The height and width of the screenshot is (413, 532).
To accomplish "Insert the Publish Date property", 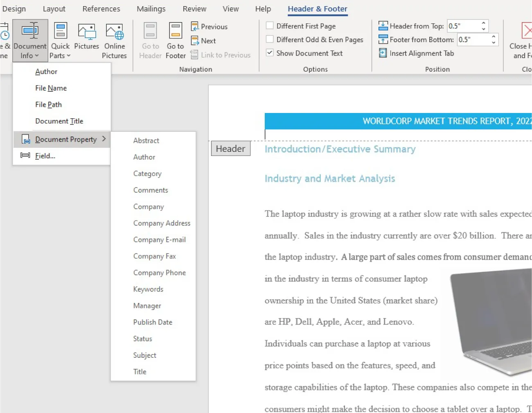I will point(153,322).
